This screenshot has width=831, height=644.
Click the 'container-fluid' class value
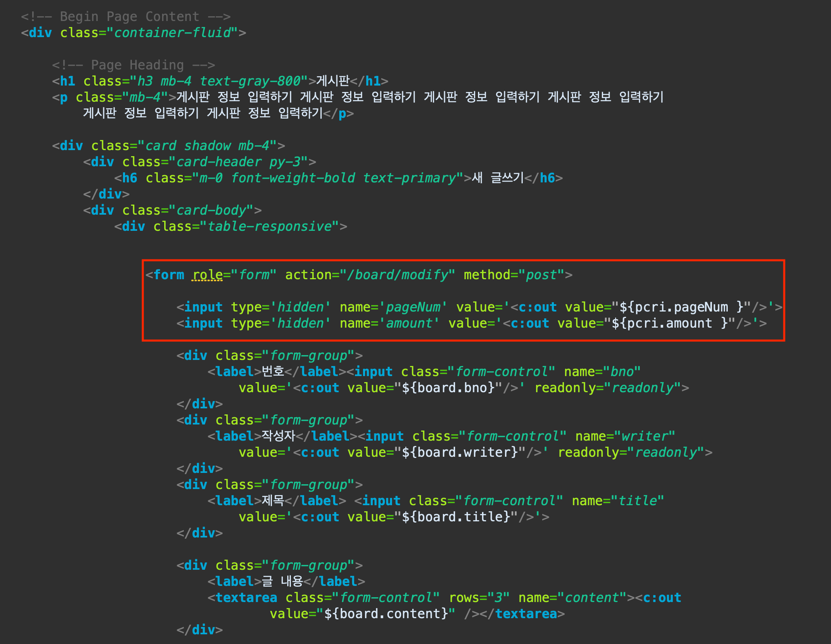pos(173,33)
